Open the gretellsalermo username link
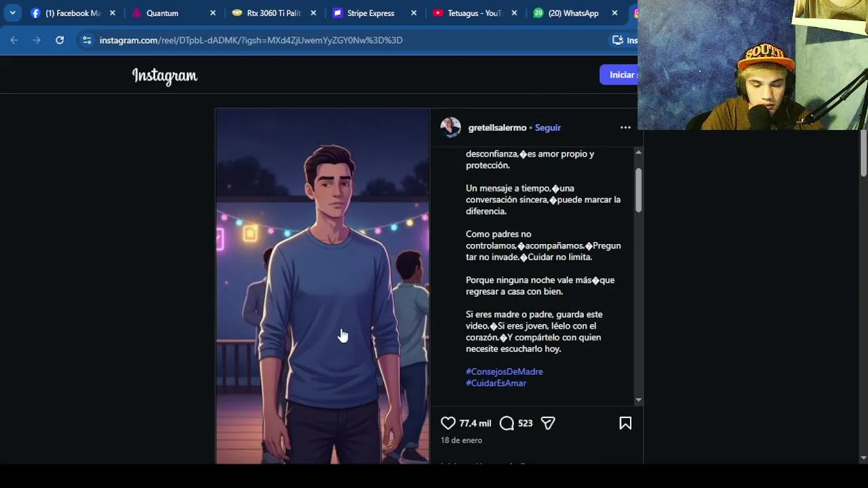Screen dimensions: 868x488 tap(497, 127)
